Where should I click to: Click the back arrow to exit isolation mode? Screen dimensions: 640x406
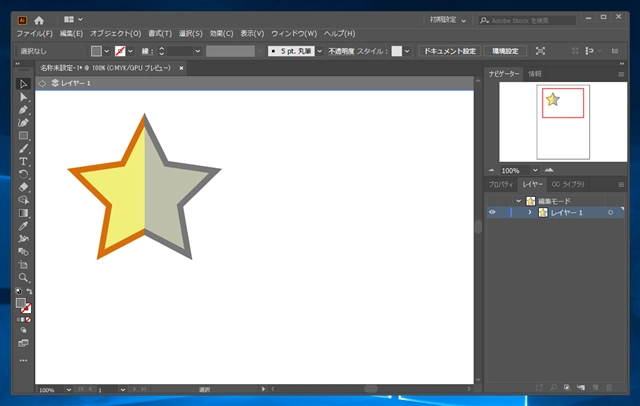coord(42,83)
